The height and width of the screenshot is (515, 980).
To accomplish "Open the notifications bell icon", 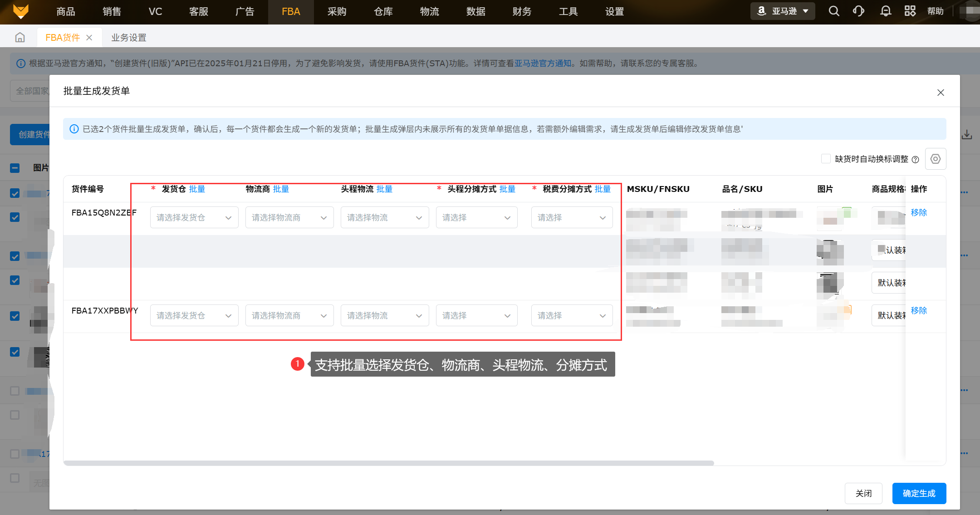I will click(885, 11).
